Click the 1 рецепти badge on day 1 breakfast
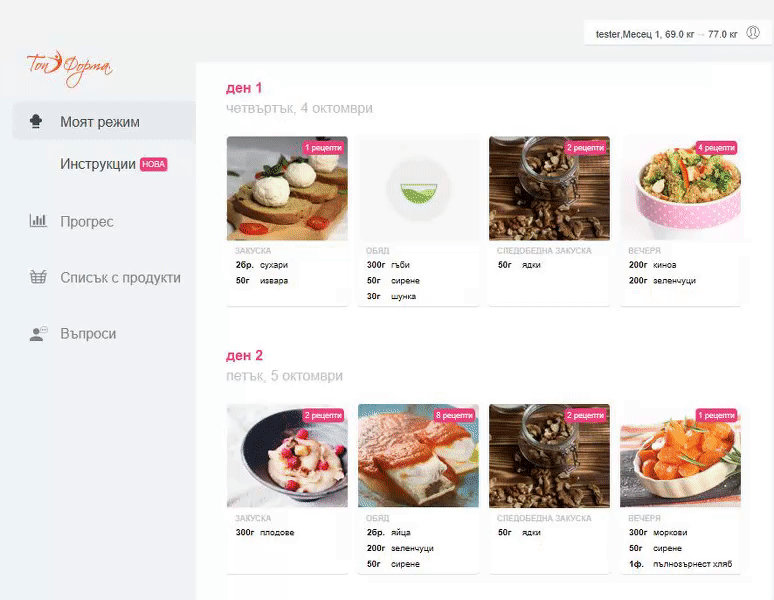The height and width of the screenshot is (600, 774). tap(323, 148)
